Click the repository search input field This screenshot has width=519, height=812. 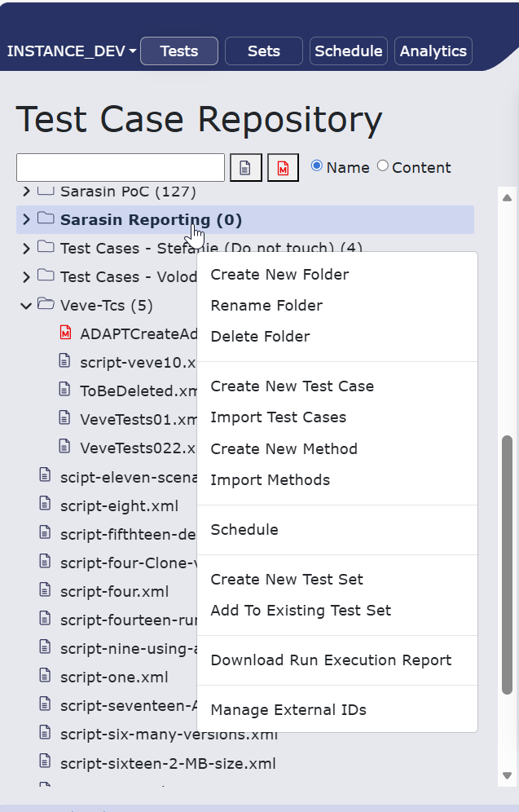(121, 168)
